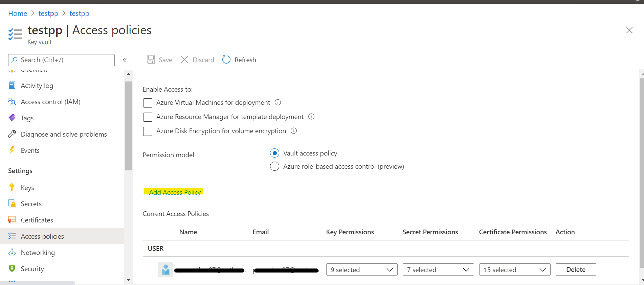Collapse the sidebar with double chevron icon
The image size is (644, 285).
pos(125,60)
